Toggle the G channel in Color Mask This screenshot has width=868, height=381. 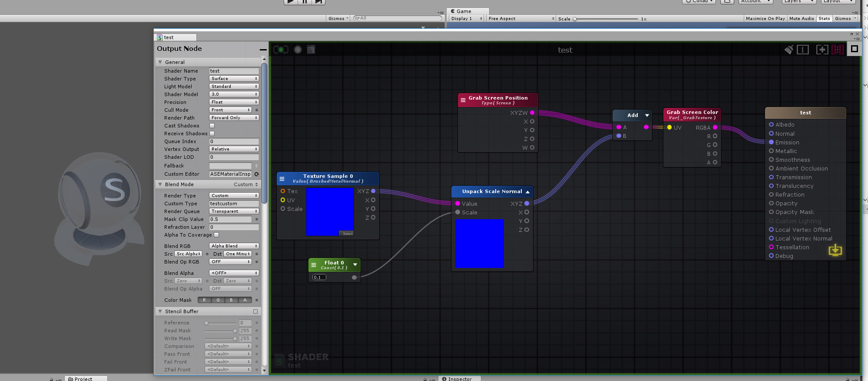218,300
